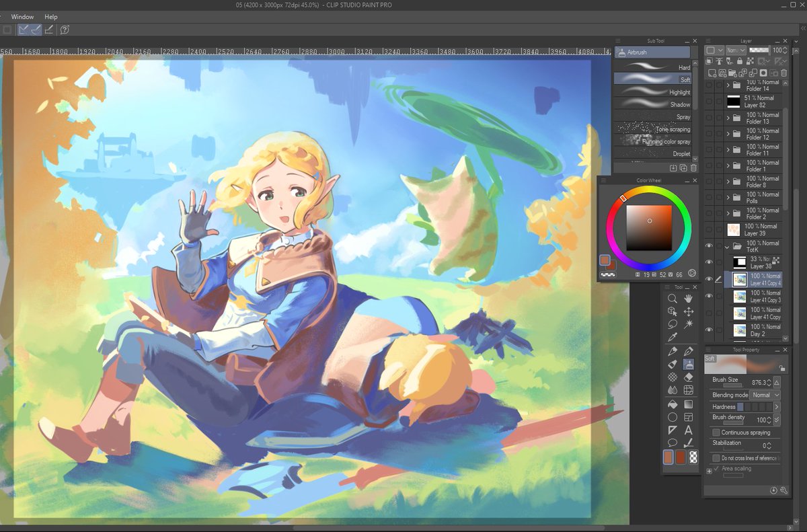The image size is (807, 532).
Task: Show the hidden Layer 39
Action: (709, 229)
